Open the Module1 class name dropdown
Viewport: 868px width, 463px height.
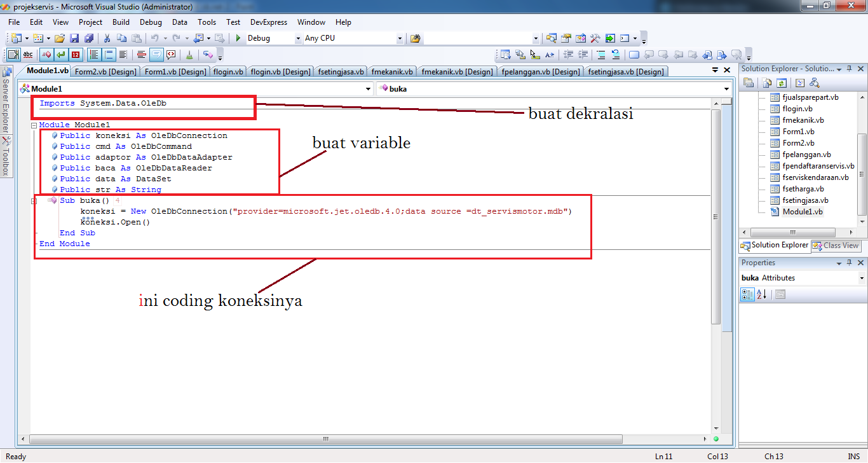[x=368, y=89]
